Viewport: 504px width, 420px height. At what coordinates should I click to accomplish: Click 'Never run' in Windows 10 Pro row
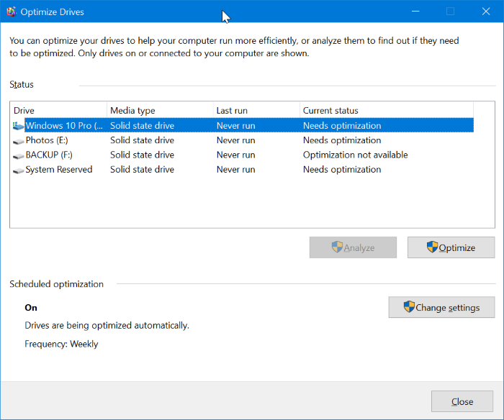click(x=235, y=126)
